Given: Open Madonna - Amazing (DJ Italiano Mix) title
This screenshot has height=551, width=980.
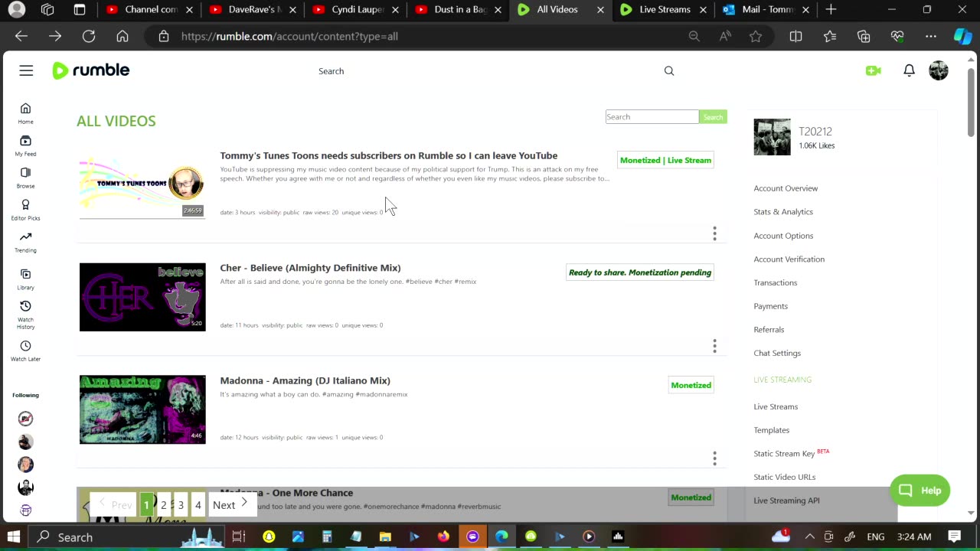Looking at the screenshot, I should tap(305, 380).
